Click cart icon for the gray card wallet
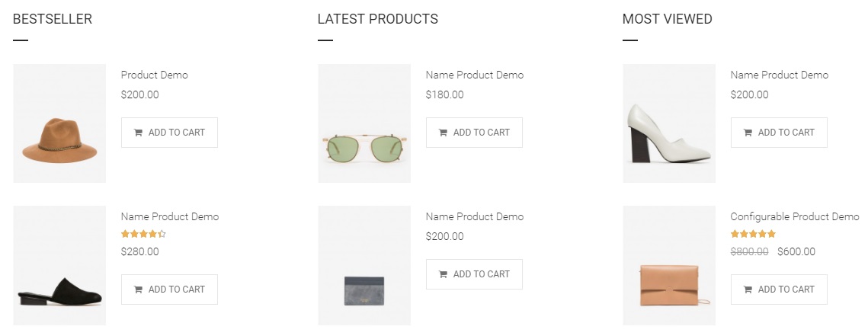This screenshot has width=868, height=336. pyautogui.click(x=444, y=274)
